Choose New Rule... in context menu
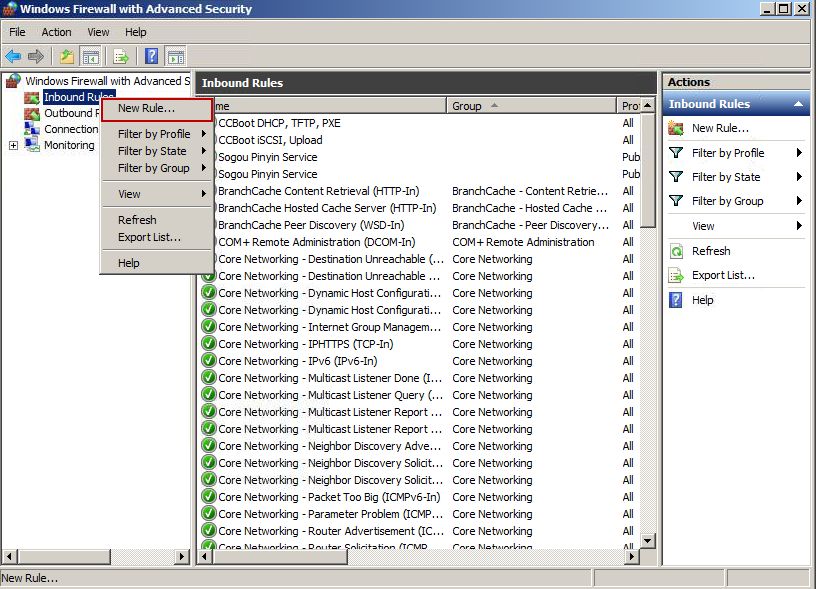 (x=157, y=108)
